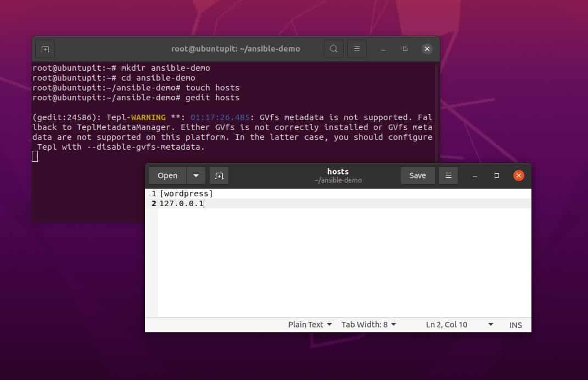
Task: Click the Open button in gedit
Action: [167, 175]
